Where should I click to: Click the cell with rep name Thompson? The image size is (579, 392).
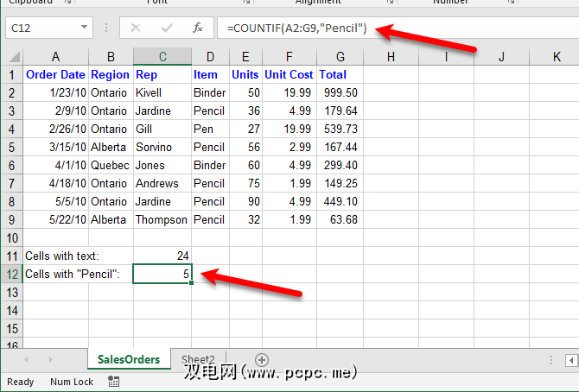[x=162, y=219]
